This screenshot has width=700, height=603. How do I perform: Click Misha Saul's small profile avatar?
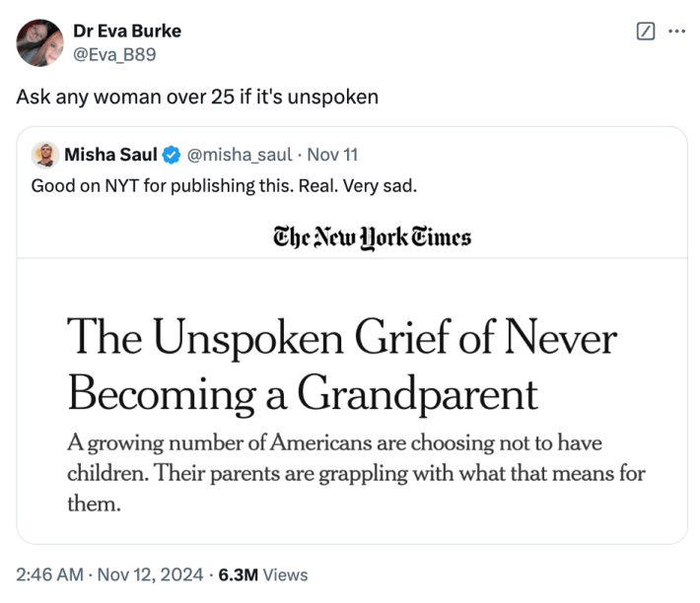(x=44, y=155)
